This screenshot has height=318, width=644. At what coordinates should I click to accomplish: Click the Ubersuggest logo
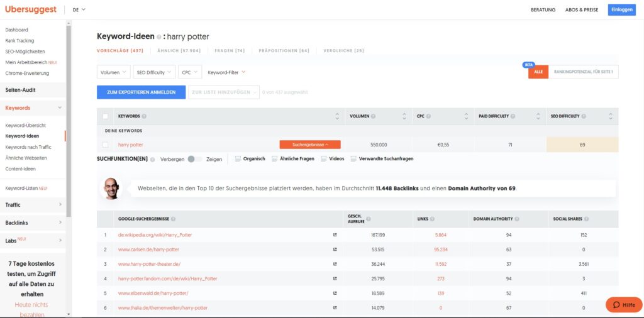tap(31, 9)
